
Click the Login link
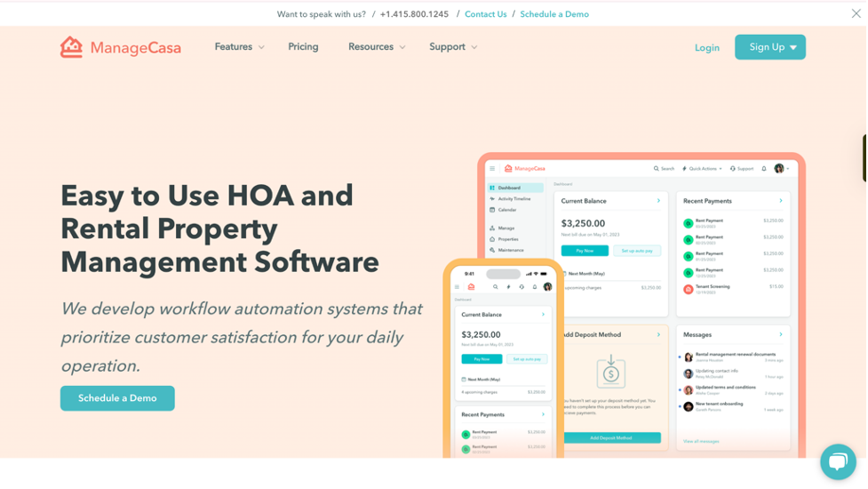click(x=707, y=48)
